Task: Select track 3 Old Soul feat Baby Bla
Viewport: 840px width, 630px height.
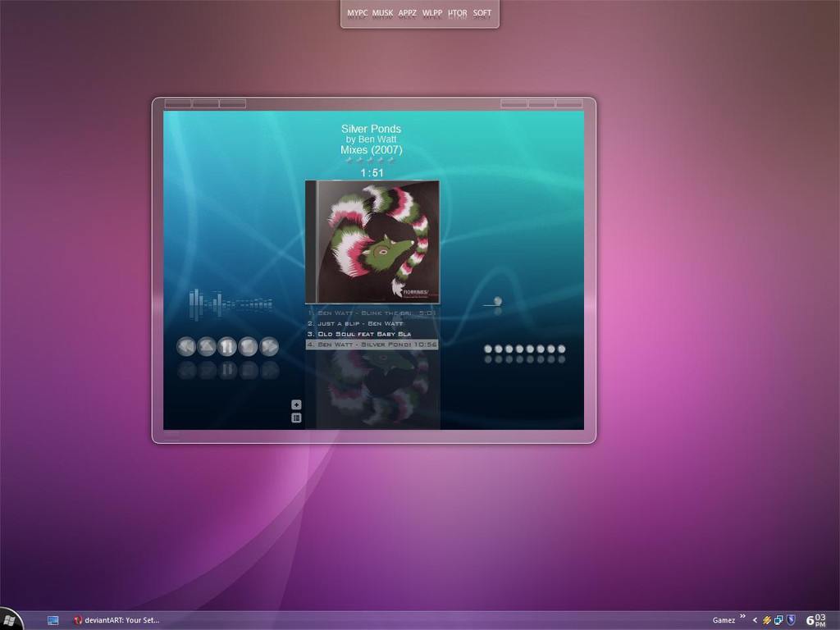Action: click(x=372, y=334)
